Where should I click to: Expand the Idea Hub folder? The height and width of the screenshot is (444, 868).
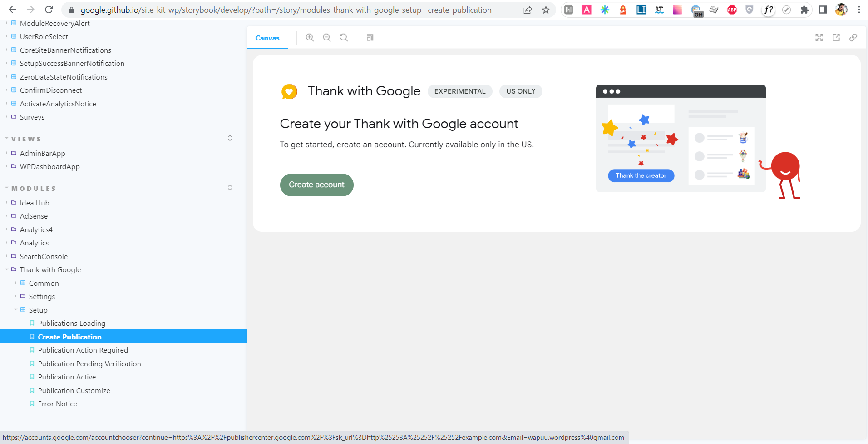pyautogui.click(x=35, y=203)
